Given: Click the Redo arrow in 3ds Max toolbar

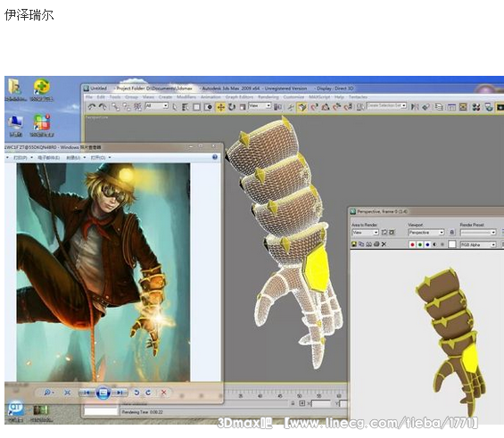Looking at the screenshot, I should pos(103,107).
